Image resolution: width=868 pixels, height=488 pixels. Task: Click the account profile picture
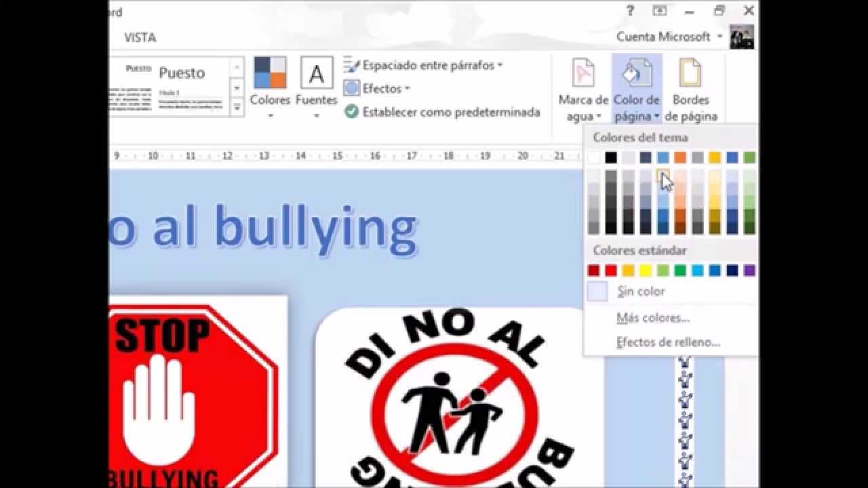[x=742, y=37]
